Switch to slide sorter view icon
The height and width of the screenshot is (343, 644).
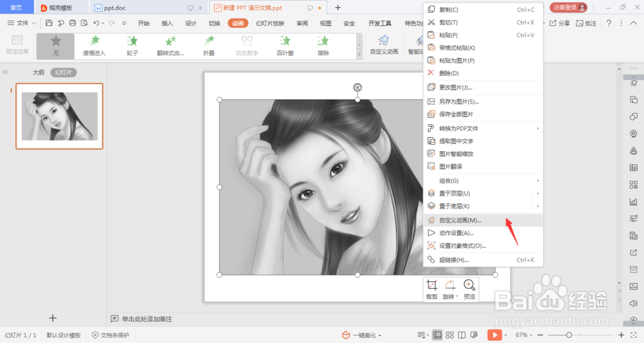point(450,335)
